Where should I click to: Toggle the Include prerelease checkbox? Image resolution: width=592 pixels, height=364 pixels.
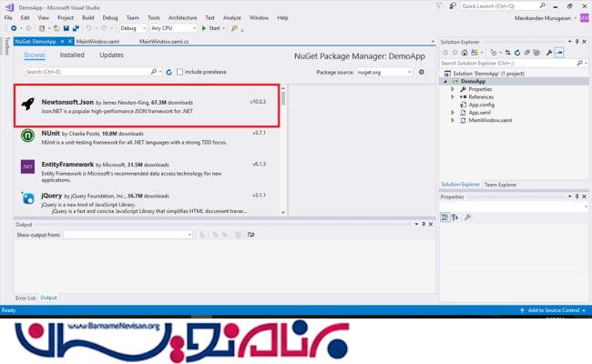pos(179,72)
